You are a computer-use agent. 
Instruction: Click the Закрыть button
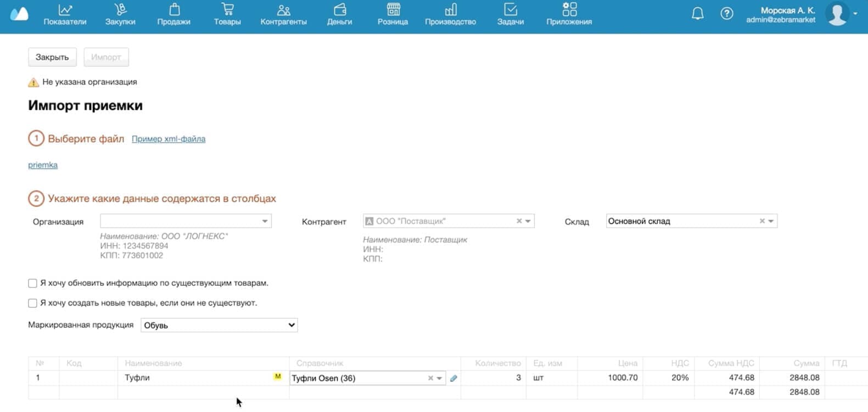(x=52, y=57)
